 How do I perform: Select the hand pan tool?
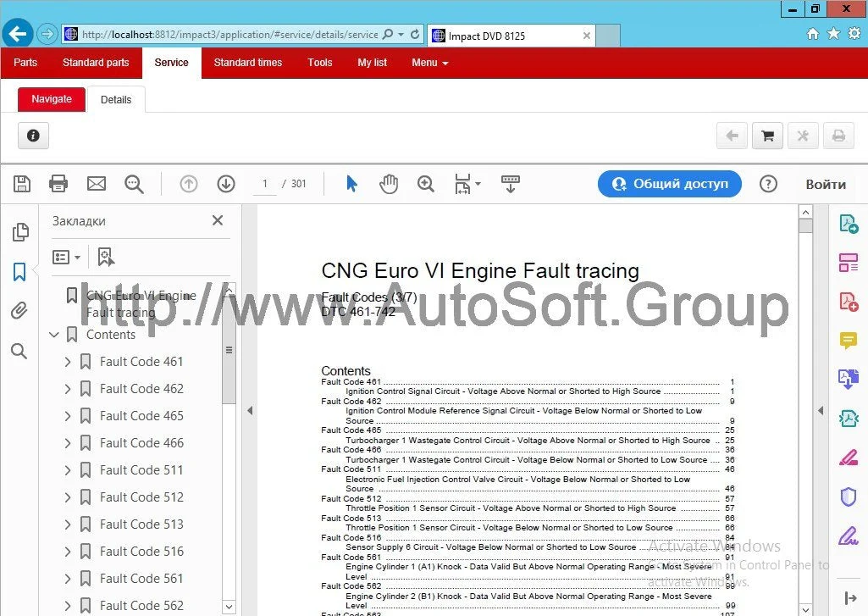tap(389, 184)
